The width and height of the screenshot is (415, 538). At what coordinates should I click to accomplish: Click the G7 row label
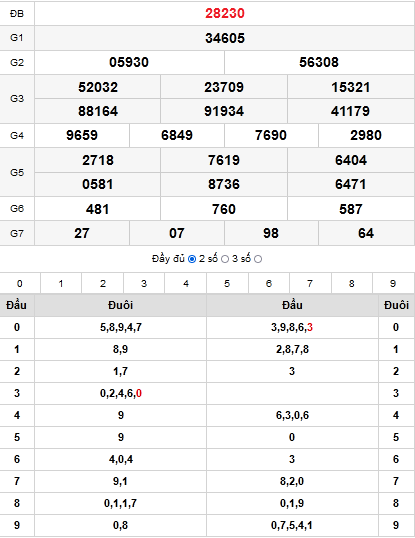coord(17,234)
